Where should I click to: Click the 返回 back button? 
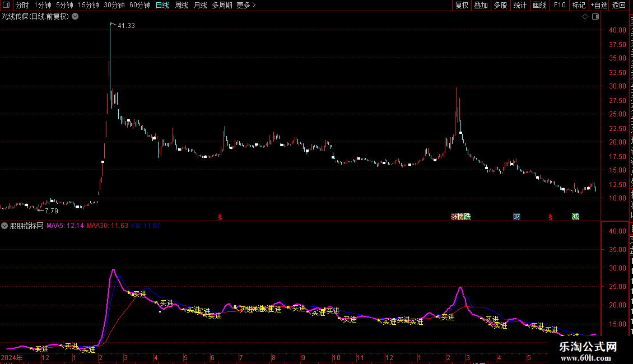tap(618, 5)
